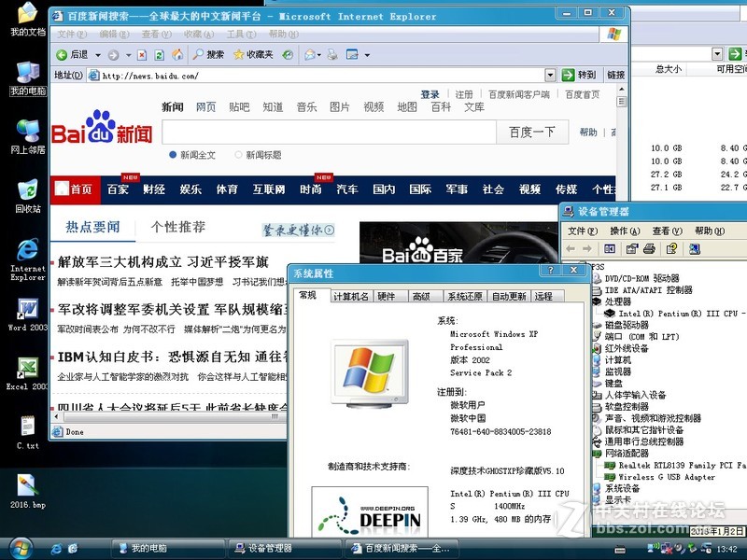
Task: Select the Internet Explorer desktop icon
Action: coord(28,259)
